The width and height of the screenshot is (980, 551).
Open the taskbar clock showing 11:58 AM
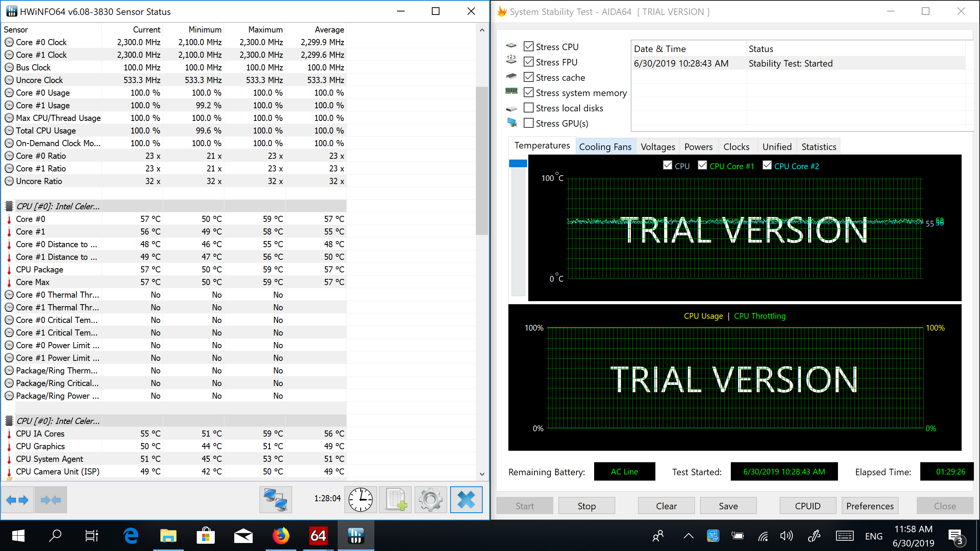pyautogui.click(x=913, y=536)
